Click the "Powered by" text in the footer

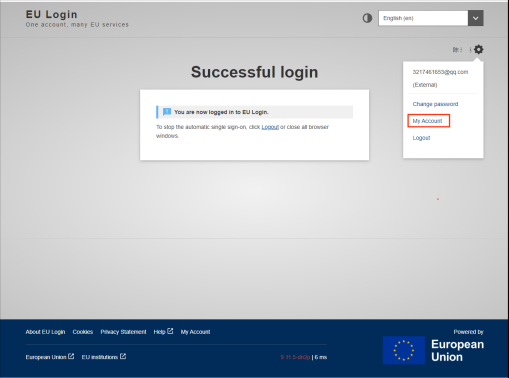point(468,332)
